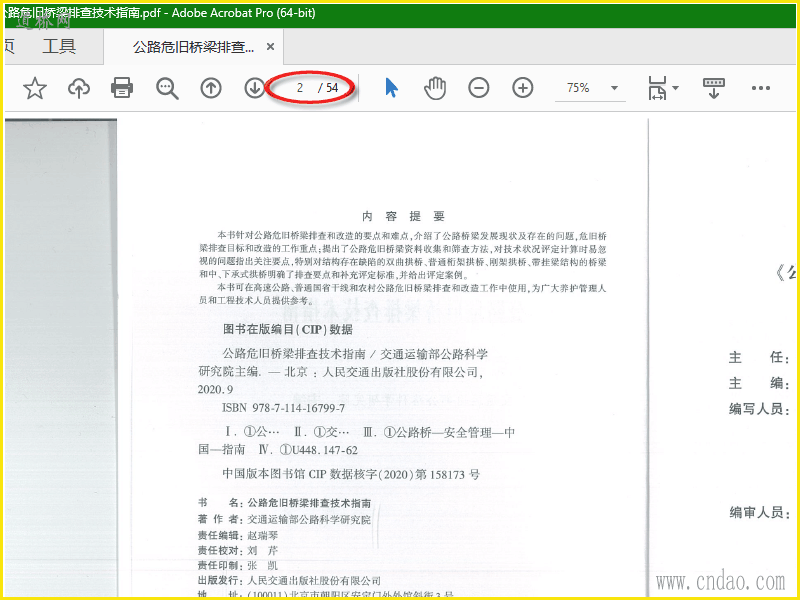The height and width of the screenshot is (600, 800).
Task: Click the 著作者 交通运输部公路科学研究院 line
Action: tap(284, 519)
